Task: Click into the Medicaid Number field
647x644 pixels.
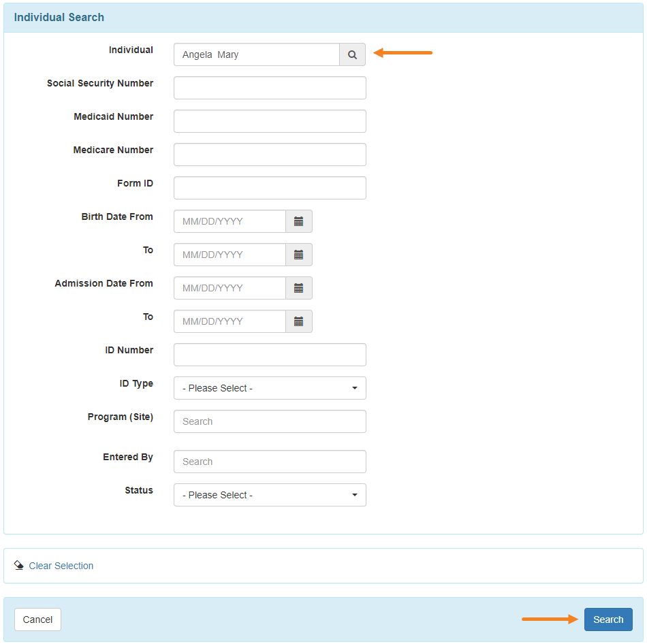Action: (x=270, y=121)
